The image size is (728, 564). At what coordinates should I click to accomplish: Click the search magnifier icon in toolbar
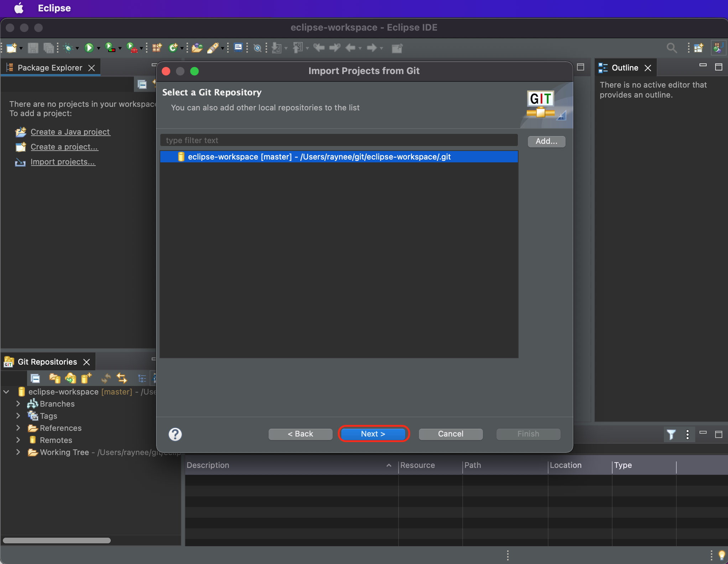(x=671, y=48)
